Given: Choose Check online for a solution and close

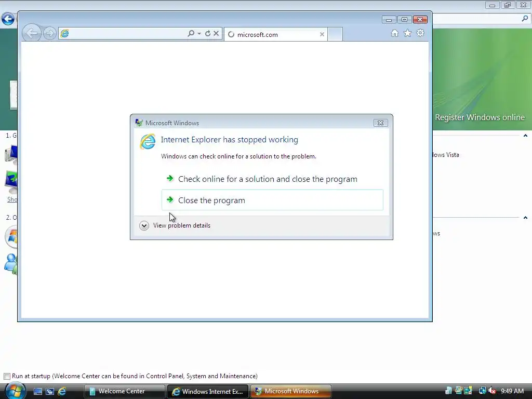Looking at the screenshot, I should (x=272, y=179).
